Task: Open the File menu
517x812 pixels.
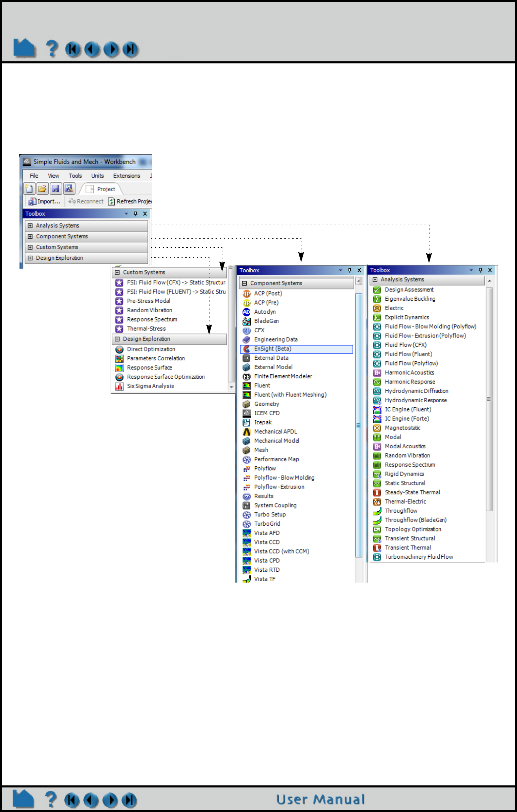Action: point(34,176)
